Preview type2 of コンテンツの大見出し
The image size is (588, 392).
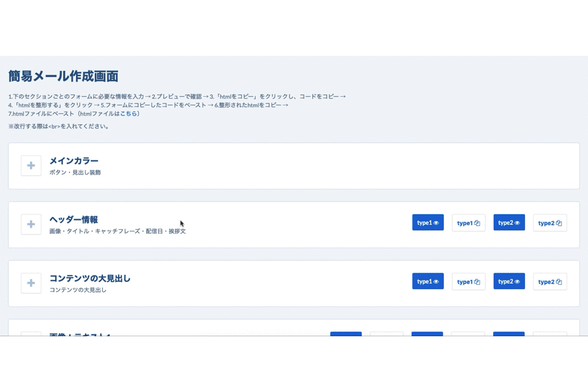coord(509,281)
